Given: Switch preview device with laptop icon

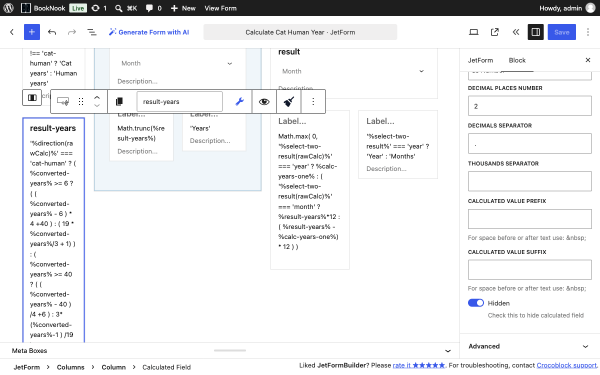Looking at the screenshot, I should click(474, 32).
